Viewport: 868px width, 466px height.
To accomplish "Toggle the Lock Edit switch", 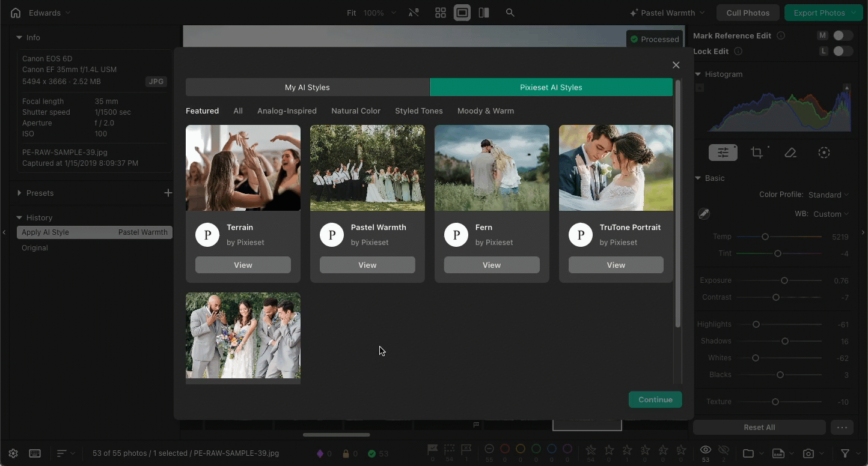I will [843, 51].
